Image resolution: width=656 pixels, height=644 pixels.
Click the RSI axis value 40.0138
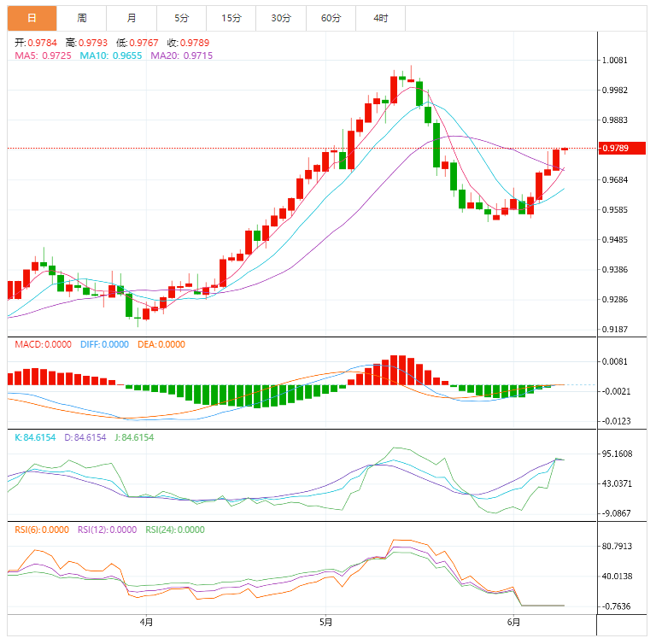[x=617, y=577]
